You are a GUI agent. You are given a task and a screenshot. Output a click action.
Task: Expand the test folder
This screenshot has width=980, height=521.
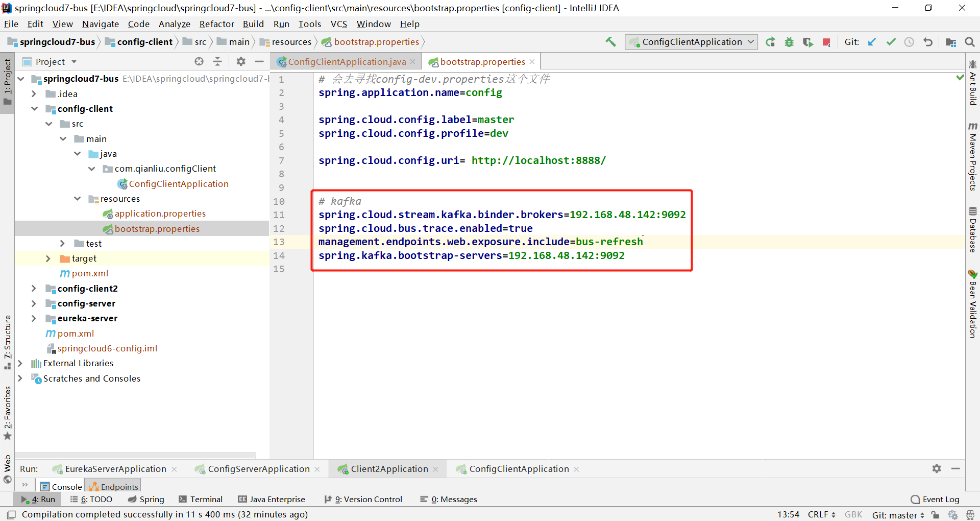(x=62, y=244)
